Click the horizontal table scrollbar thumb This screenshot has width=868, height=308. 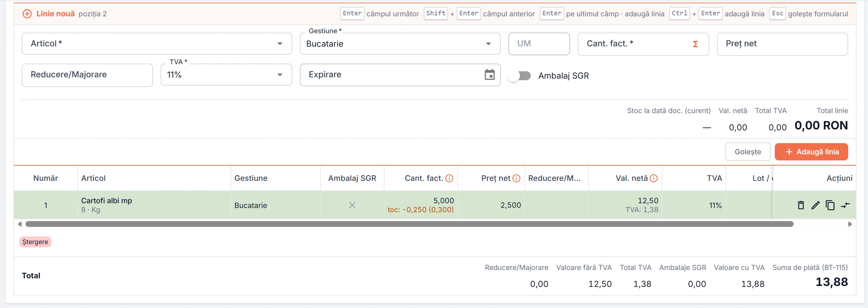coord(409,224)
